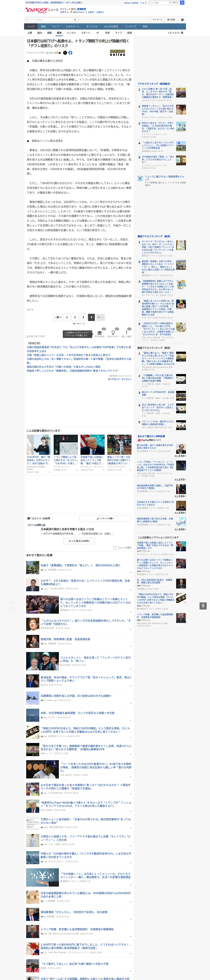
Task: Open the ランキング navigation tab
Action: [130, 27]
